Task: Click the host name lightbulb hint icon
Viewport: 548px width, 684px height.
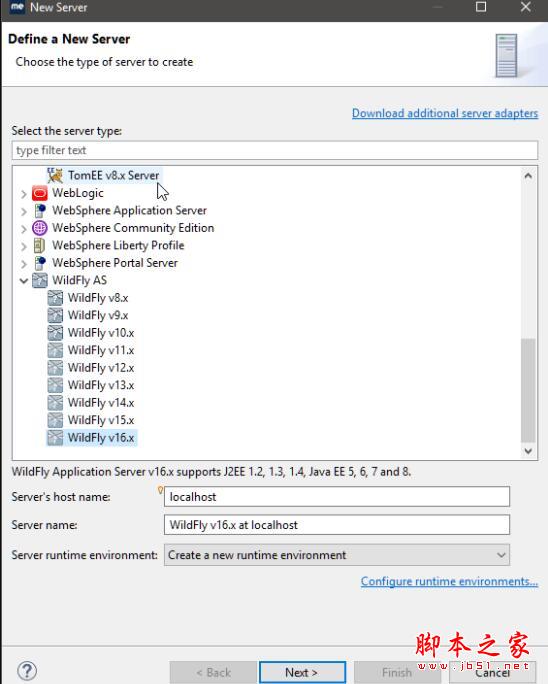Action: tap(160, 490)
